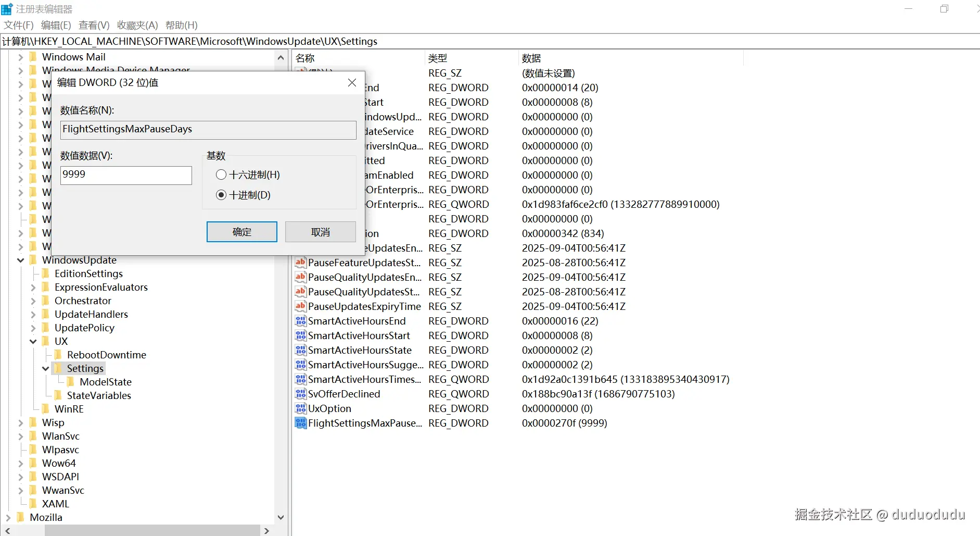Screen dimensions: 980x536
Task: Click the WindowsUpdate folder icon
Action: (x=33, y=260)
